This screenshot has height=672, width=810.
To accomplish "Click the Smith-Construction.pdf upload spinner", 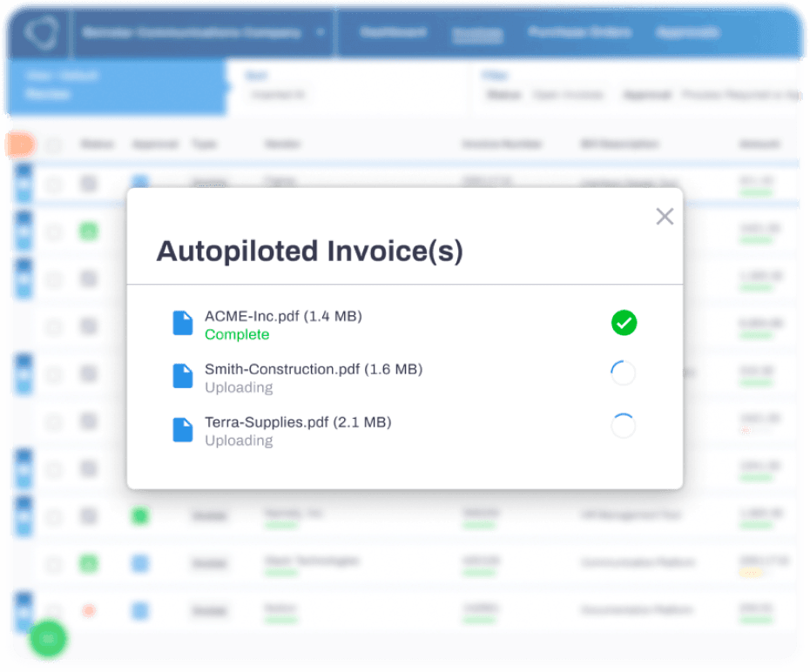I will pyautogui.click(x=624, y=373).
